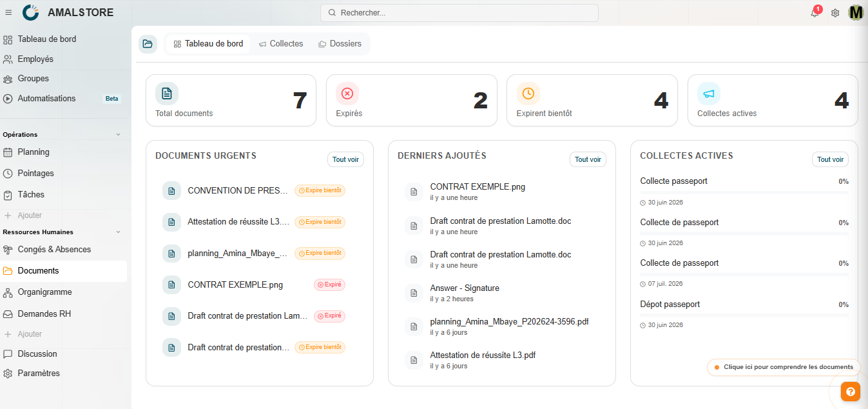Open Documents in the sidebar

[63, 271]
